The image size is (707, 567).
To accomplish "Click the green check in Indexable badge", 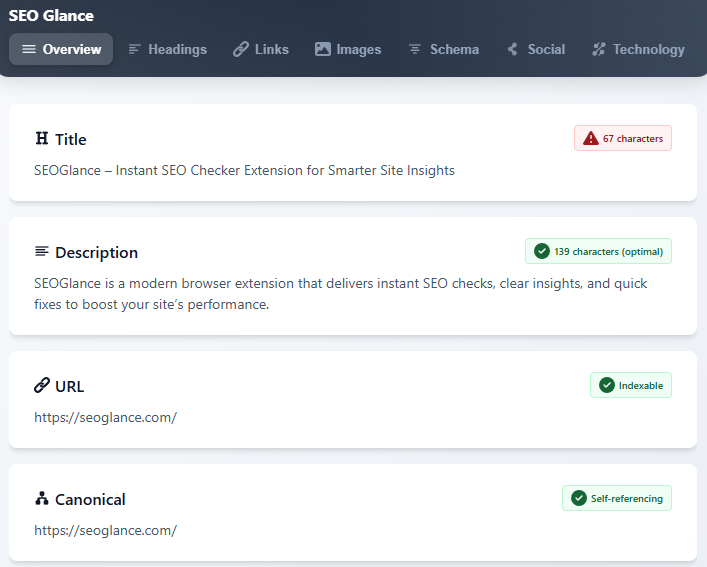I will (x=607, y=385).
